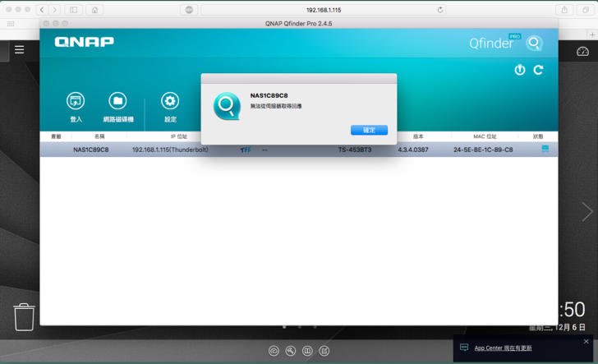The width and height of the screenshot is (598, 364).
Task: Toggle the Safari sidebar
Action: pos(74,10)
